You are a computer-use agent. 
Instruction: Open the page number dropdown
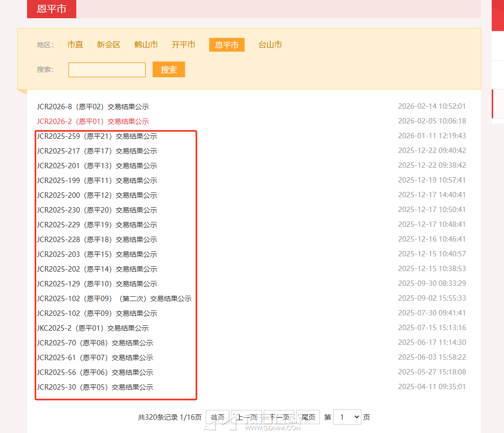click(347, 417)
